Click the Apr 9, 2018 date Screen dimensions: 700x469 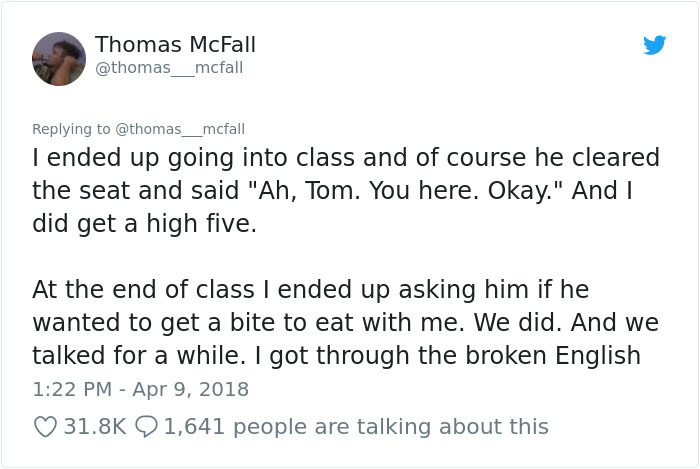click(x=184, y=389)
